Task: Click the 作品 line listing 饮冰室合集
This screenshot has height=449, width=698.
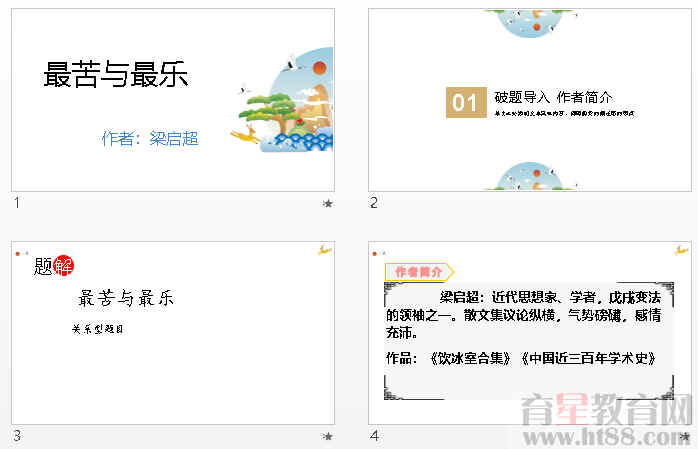Action: (520, 357)
